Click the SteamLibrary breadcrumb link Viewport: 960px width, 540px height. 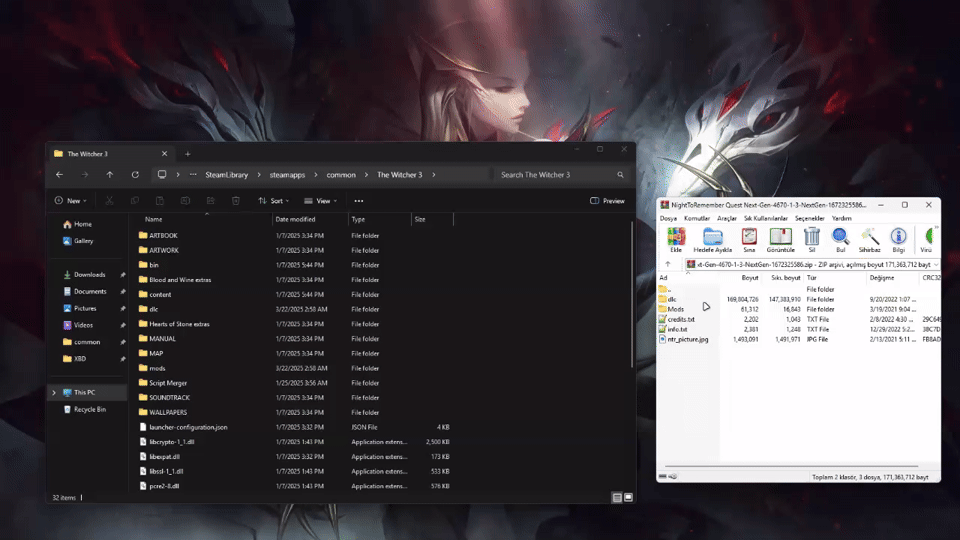click(x=227, y=174)
